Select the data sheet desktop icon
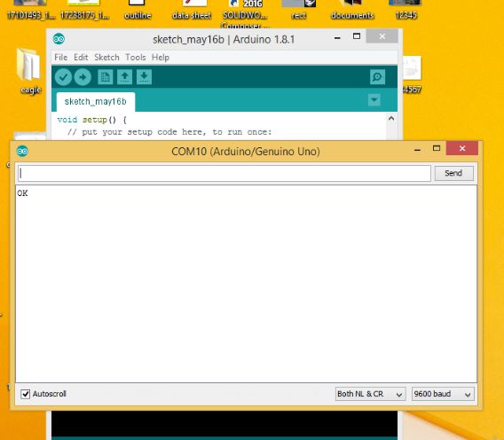This screenshot has height=440, width=504. click(192, 11)
